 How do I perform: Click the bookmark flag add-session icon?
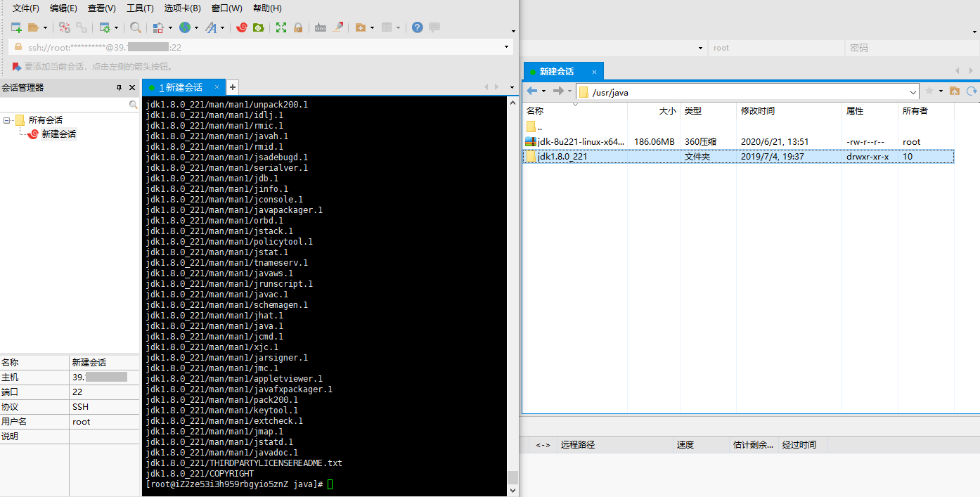[x=16, y=66]
